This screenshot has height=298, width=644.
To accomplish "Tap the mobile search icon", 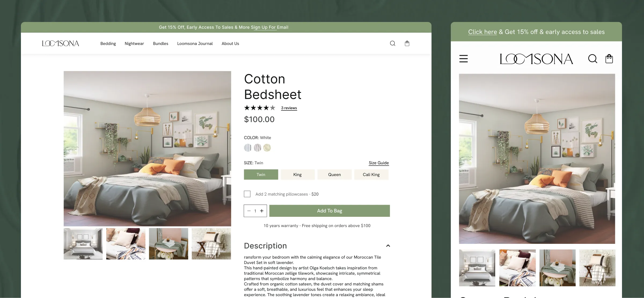I will (x=592, y=59).
